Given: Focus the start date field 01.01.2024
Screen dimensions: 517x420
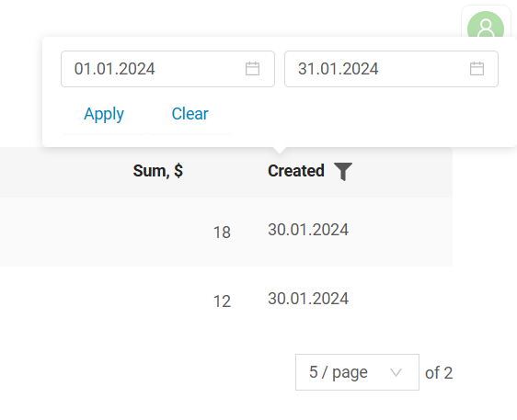Looking at the screenshot, I should (167, 69).
